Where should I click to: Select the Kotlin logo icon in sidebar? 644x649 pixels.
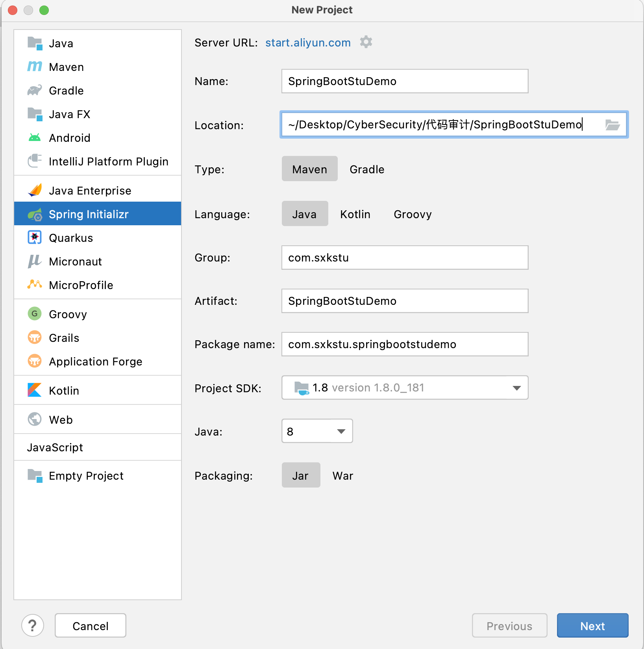point(35,390)
